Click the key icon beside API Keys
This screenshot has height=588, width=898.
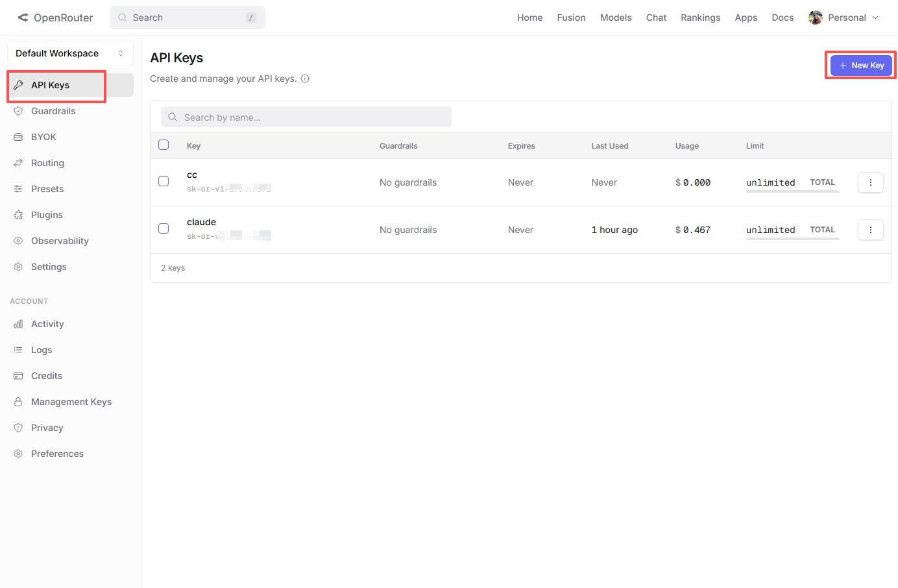[18, 85]
